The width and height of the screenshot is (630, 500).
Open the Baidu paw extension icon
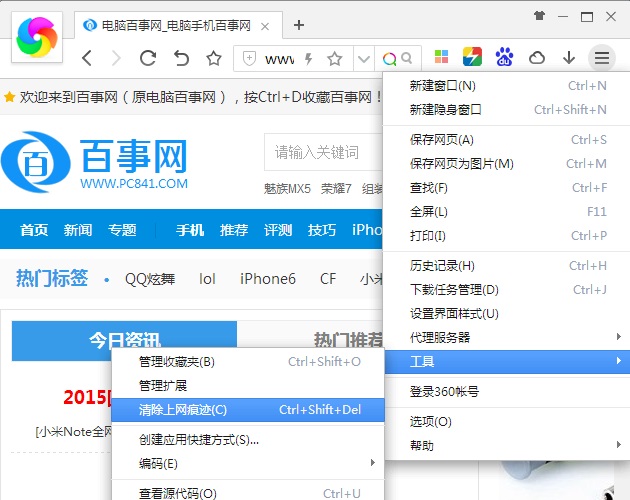504,57
